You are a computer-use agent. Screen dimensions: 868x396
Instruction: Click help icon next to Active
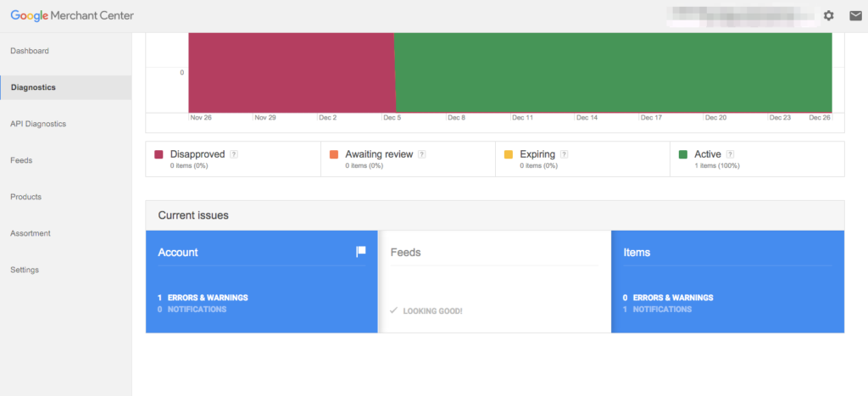click(x=730, y=154)
